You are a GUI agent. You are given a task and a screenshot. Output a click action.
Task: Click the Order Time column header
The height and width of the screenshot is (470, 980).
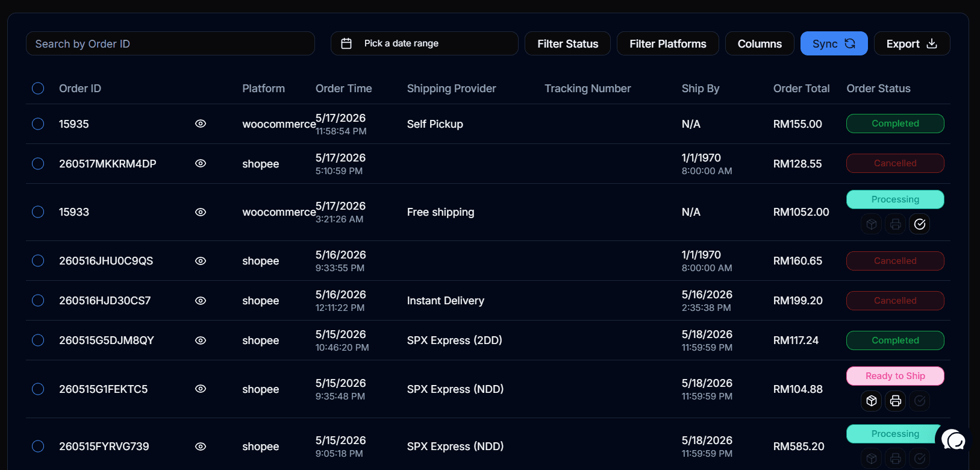pos(343,89)
